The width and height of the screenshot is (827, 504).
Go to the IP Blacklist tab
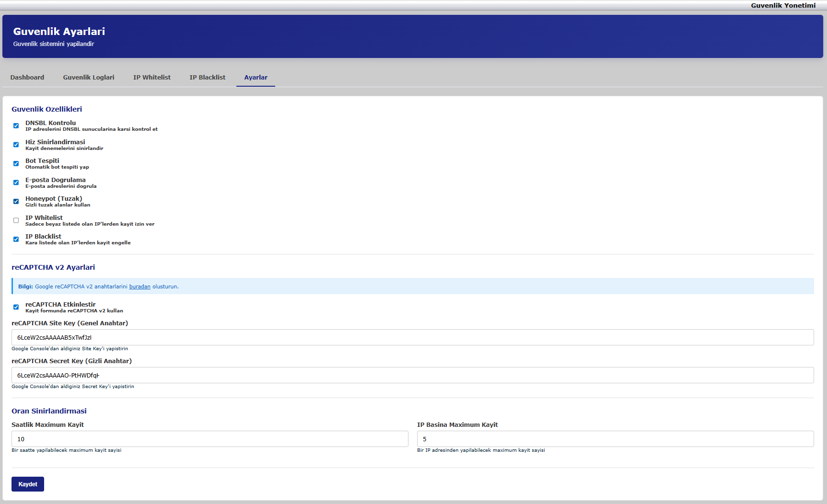pos(208,78)
